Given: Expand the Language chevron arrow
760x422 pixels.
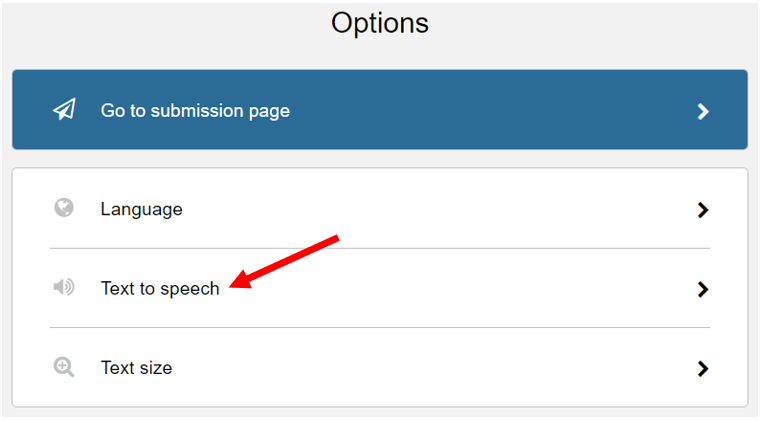Looking at the screenshot, I should (x=703, y=210).
